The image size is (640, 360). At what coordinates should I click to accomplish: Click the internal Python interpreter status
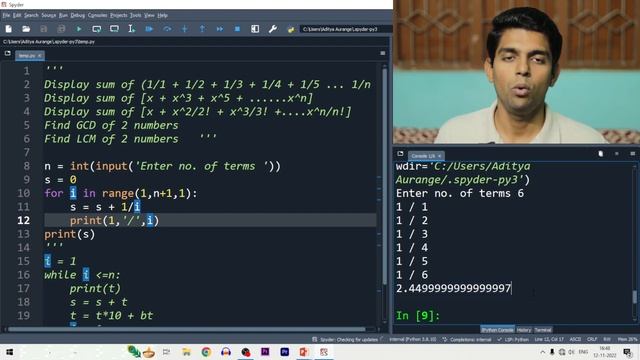point(413,340)
